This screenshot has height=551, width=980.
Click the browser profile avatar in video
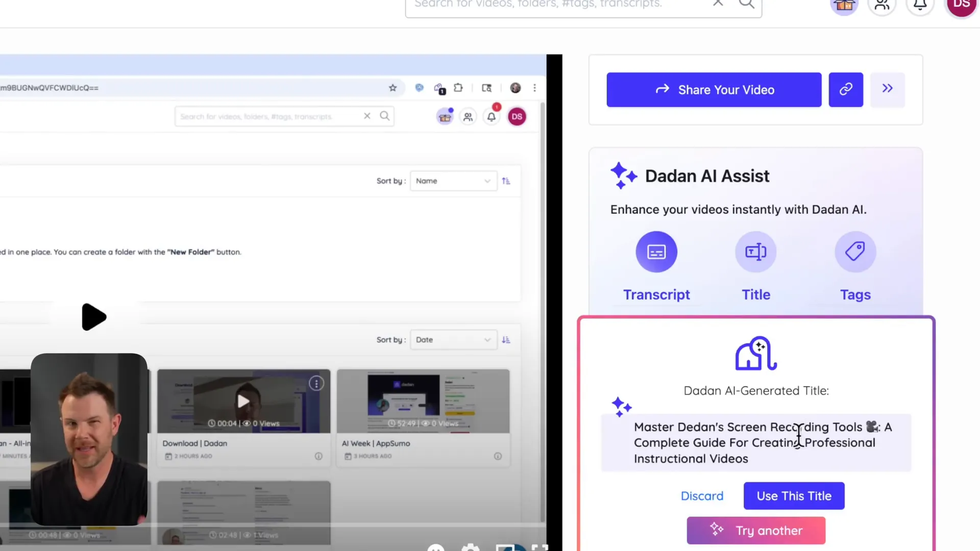pos(516,88)
